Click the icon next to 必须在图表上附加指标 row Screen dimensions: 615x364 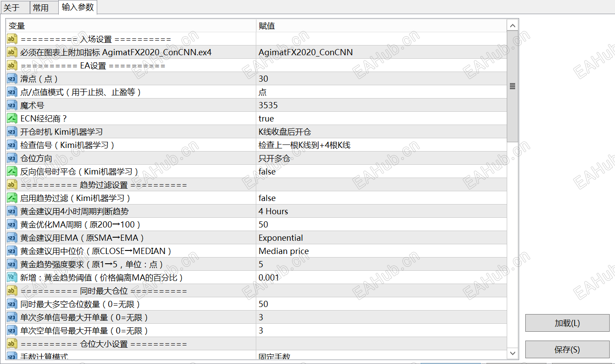(12, 52)
